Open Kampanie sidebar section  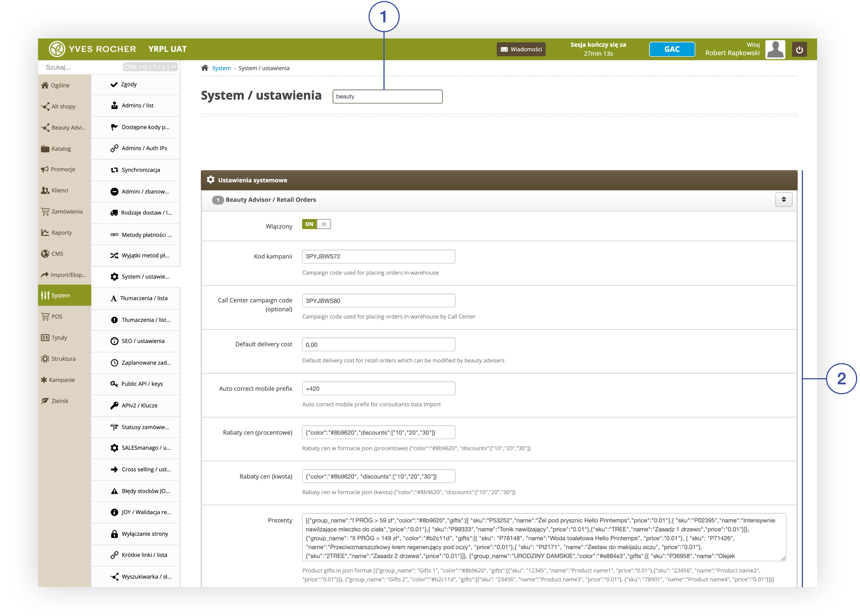coord(64,380)
